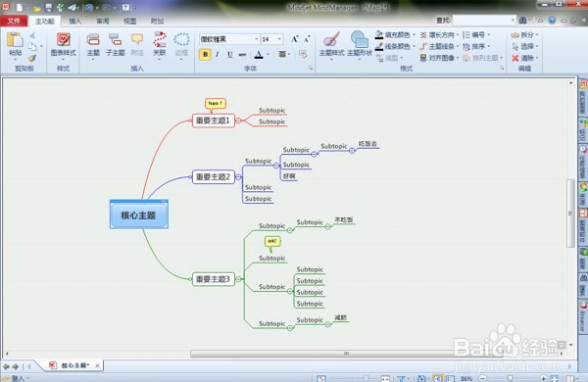Open the 对齐图像 align image dropdown
This screenshot has height=382, width=588.
pos(439,58)
